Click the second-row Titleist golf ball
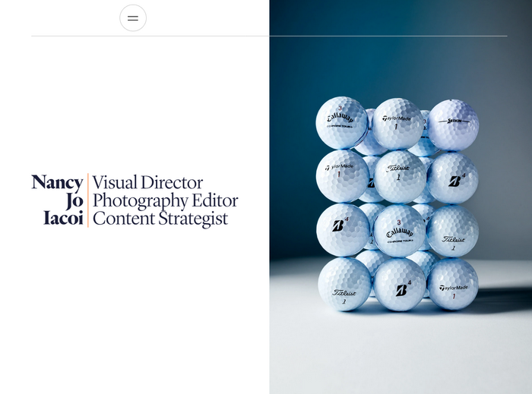The height and width of the screenshot is (394, 532). [x=399, y=176]
